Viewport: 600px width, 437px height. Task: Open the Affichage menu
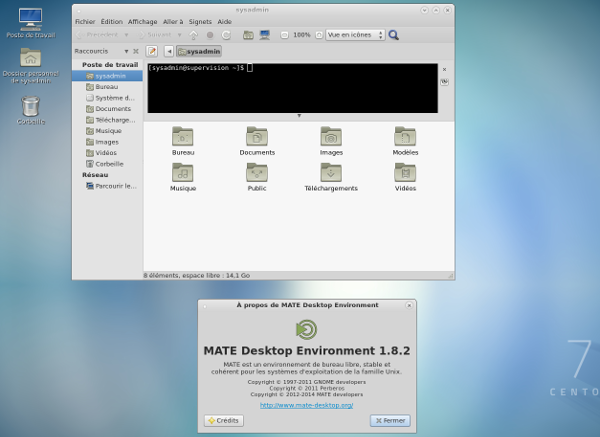coord(142,21)
